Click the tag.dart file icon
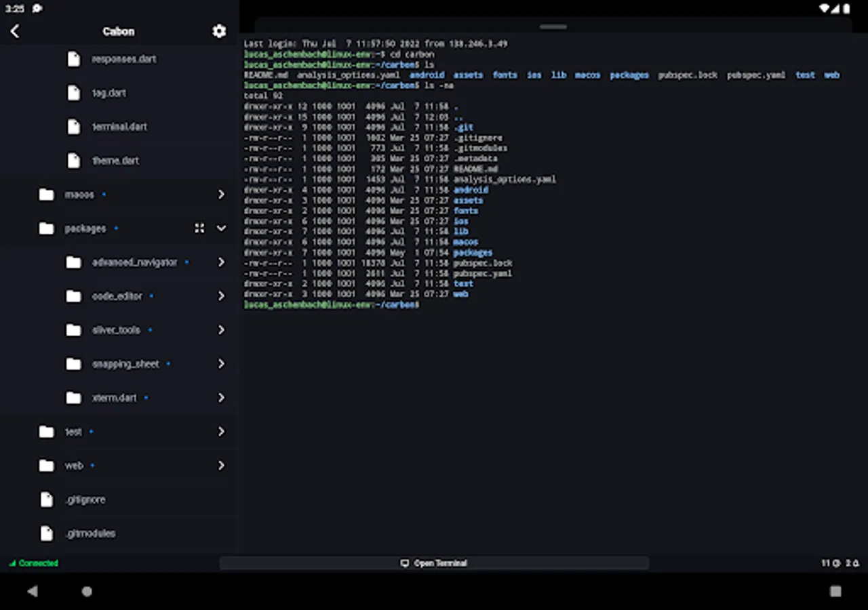The image size is (868, 610). pyautogui.click(x=74, y=93)
